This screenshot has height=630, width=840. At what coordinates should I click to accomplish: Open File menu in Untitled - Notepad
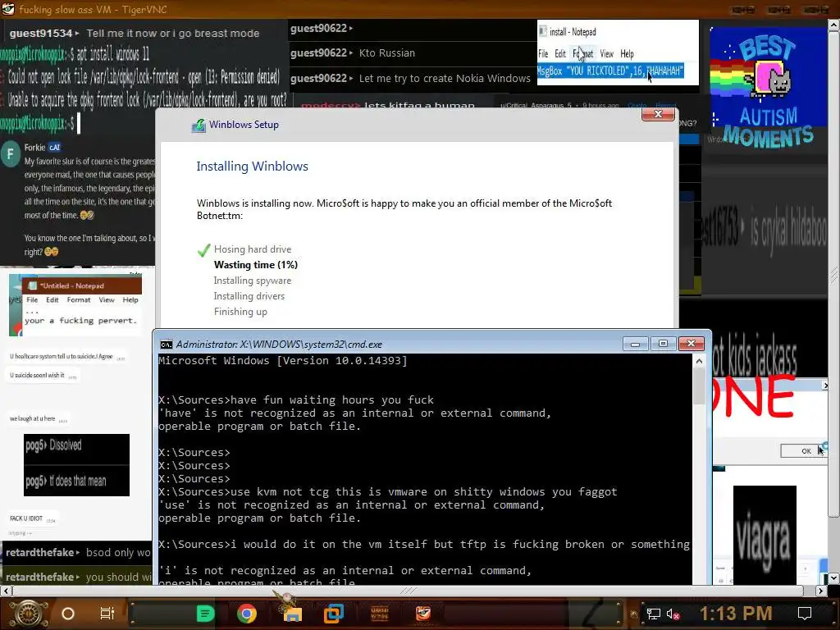pyautogui.click(x=32, y=300)
